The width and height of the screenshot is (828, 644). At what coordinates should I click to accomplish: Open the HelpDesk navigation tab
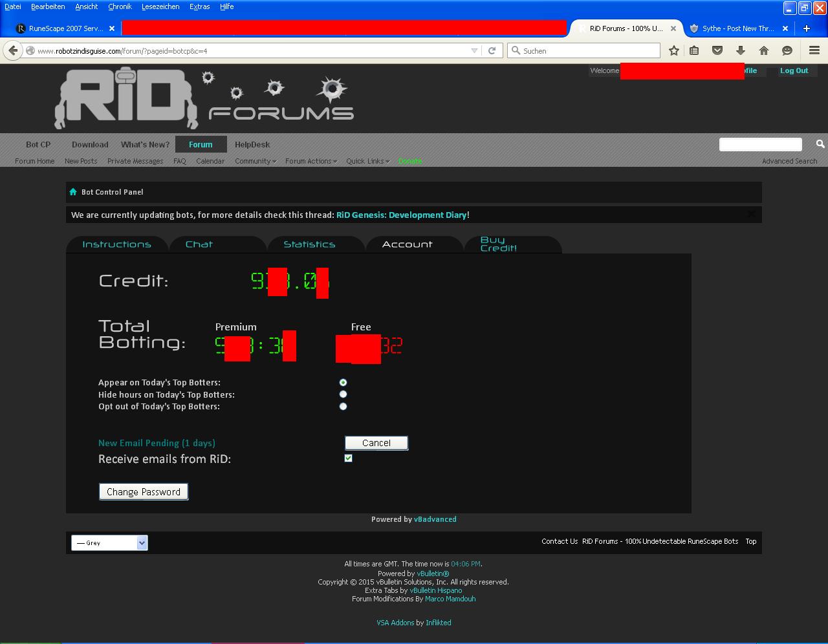click(x=252, y=144)
